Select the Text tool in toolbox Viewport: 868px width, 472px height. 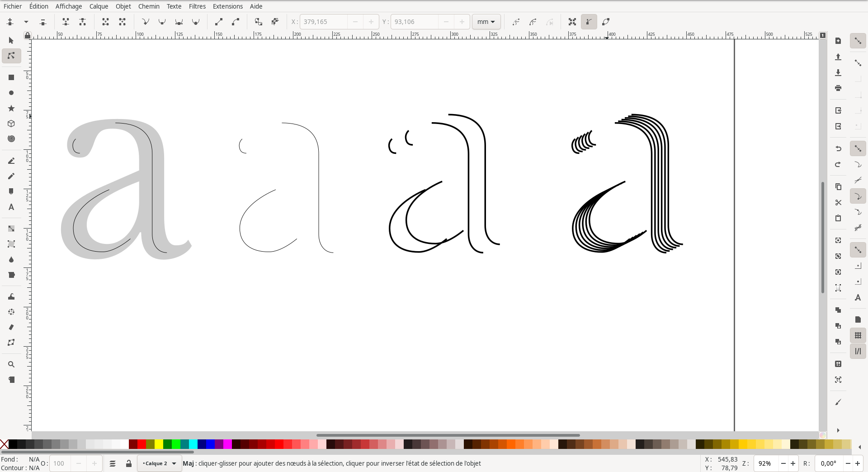(11, 207)
